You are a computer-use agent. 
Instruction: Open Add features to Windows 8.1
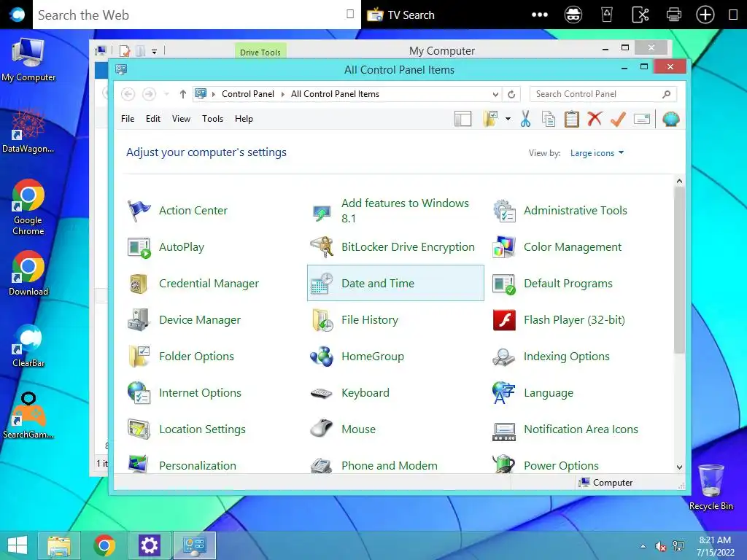pyautogui.click(x=395, y=211)
